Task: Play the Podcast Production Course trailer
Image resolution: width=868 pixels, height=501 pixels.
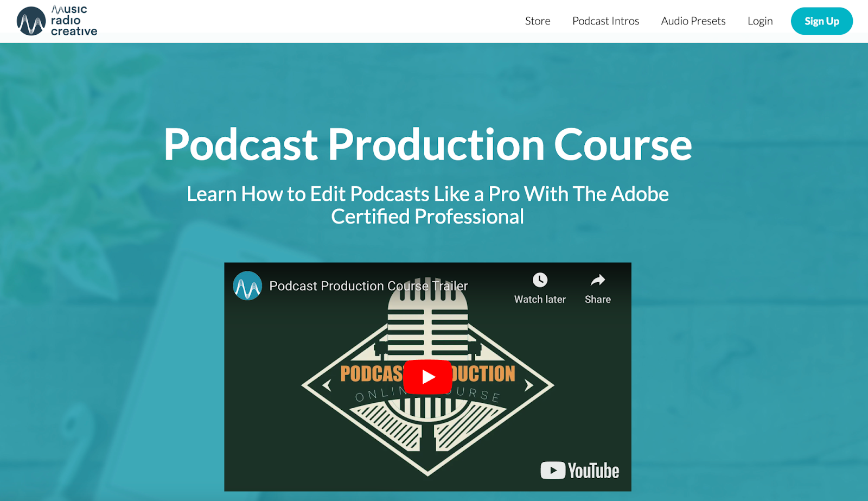Action: [x=428, y=377]
